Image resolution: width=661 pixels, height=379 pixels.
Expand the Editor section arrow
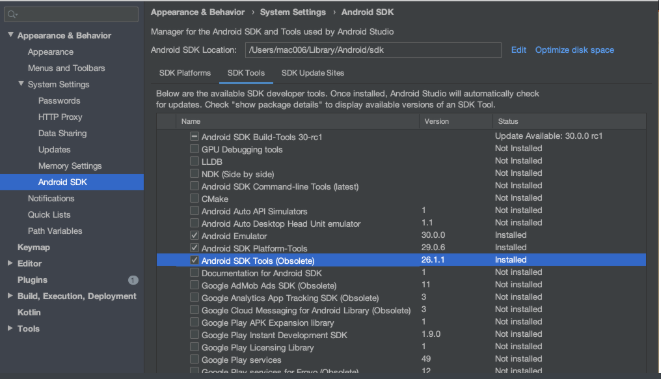click(10, 263)
